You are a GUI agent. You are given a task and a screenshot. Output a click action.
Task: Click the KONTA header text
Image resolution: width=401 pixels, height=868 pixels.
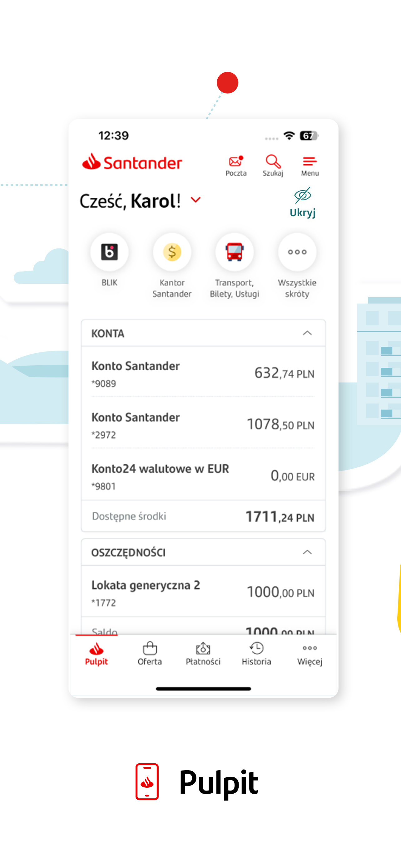pyautogui.click(x=108, y=334)
